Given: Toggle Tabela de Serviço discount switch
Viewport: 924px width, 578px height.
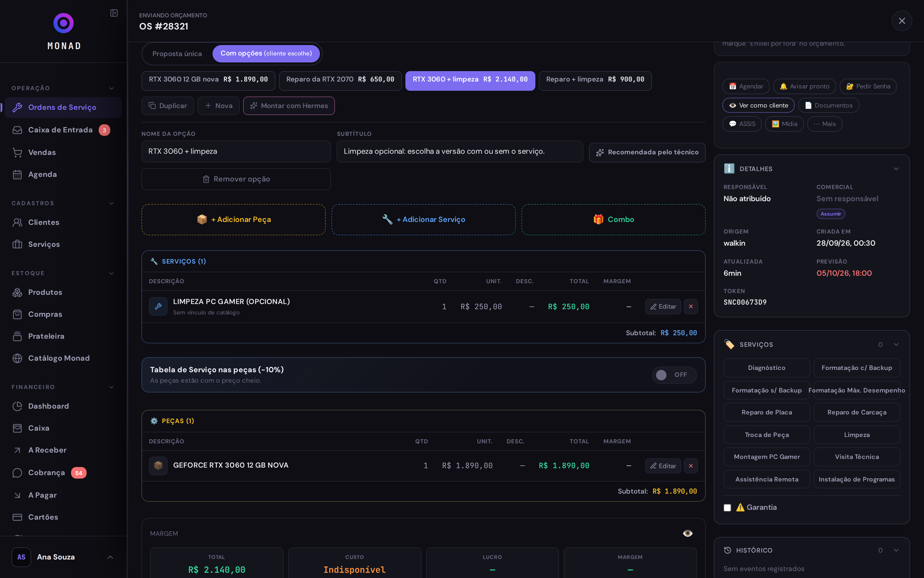Looking at the screenshot, I should [x=674, y=375].
